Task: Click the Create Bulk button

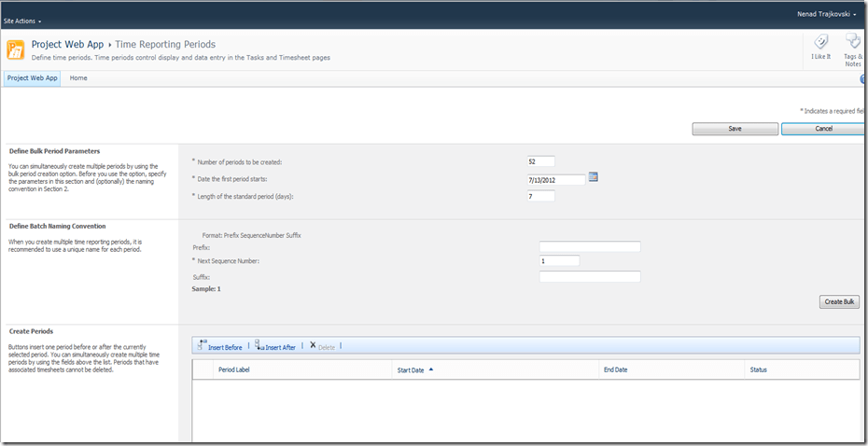Action: (839, 301)
